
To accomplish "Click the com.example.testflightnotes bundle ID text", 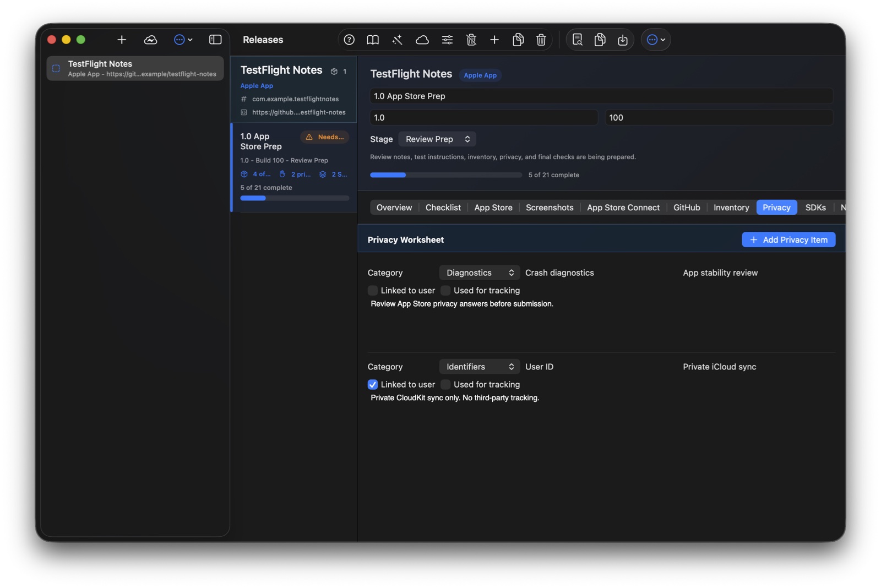I will (x=295, y=99).
